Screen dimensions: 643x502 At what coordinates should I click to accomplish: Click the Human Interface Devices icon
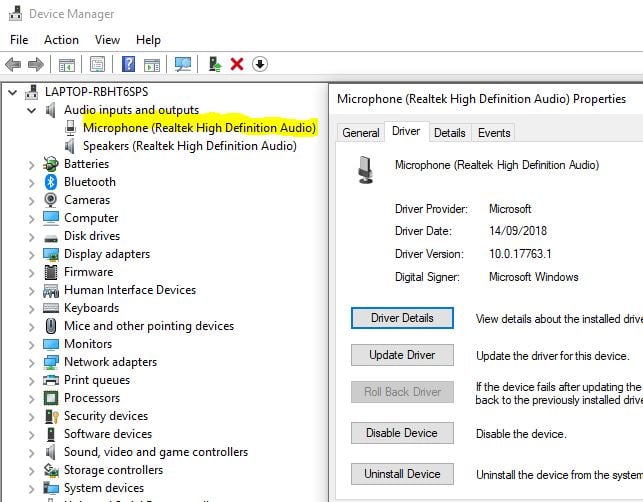(51, 290)
